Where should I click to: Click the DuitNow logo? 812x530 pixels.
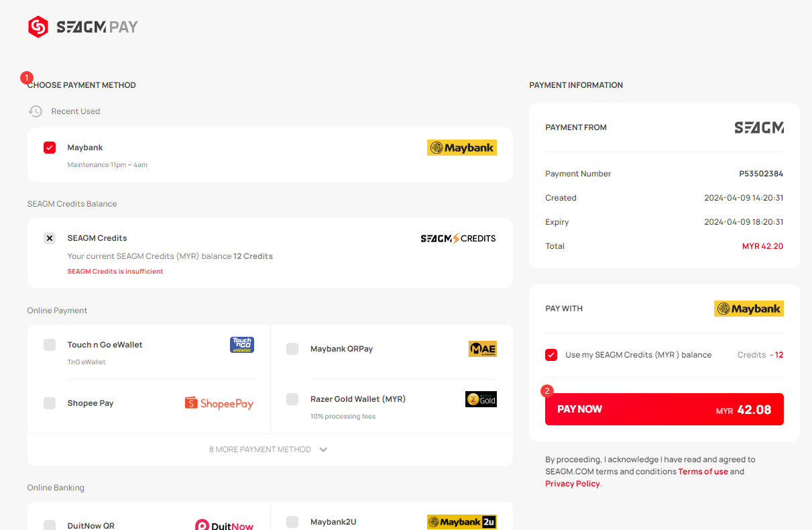coord(225,526)
